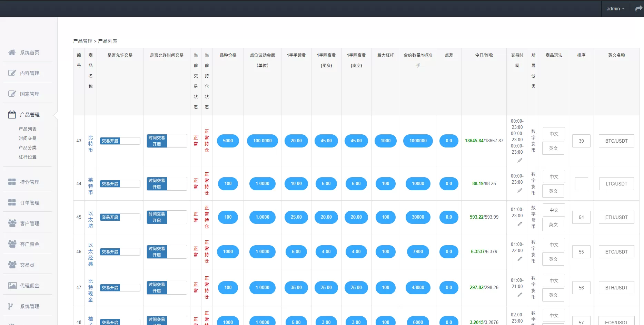Click the empty sort field for 莱特币
The image size is (644, 325).
point(581,184)
